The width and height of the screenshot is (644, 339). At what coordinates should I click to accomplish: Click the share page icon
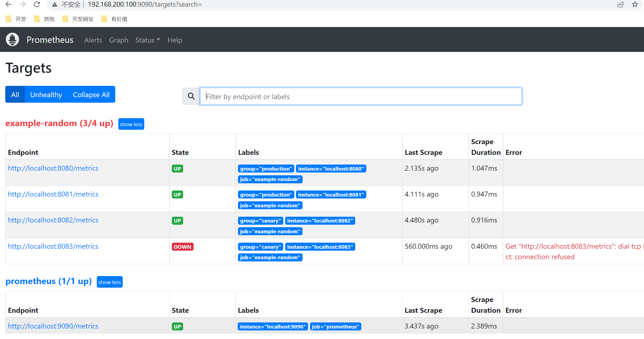pos(621,4)
